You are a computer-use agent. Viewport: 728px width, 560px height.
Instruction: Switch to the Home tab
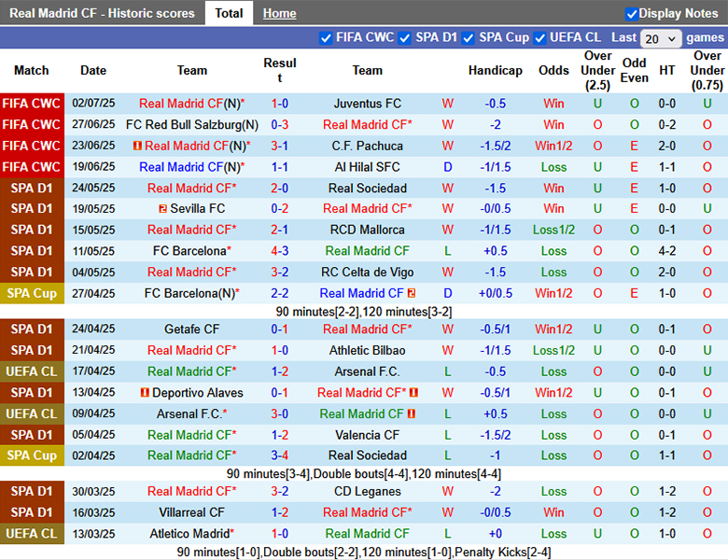click(279, 13)
